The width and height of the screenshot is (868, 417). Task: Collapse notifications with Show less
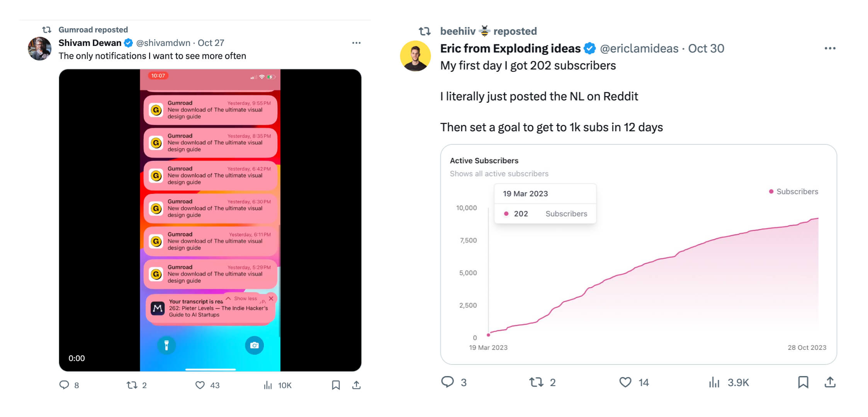point(242,298)
